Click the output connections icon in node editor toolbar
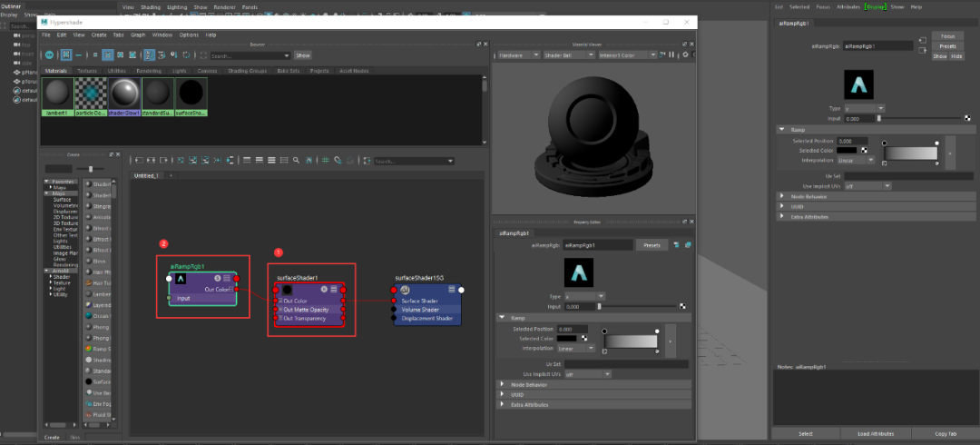Image resolution: width=980 pixels, height=445 pixels. point(163,160)
